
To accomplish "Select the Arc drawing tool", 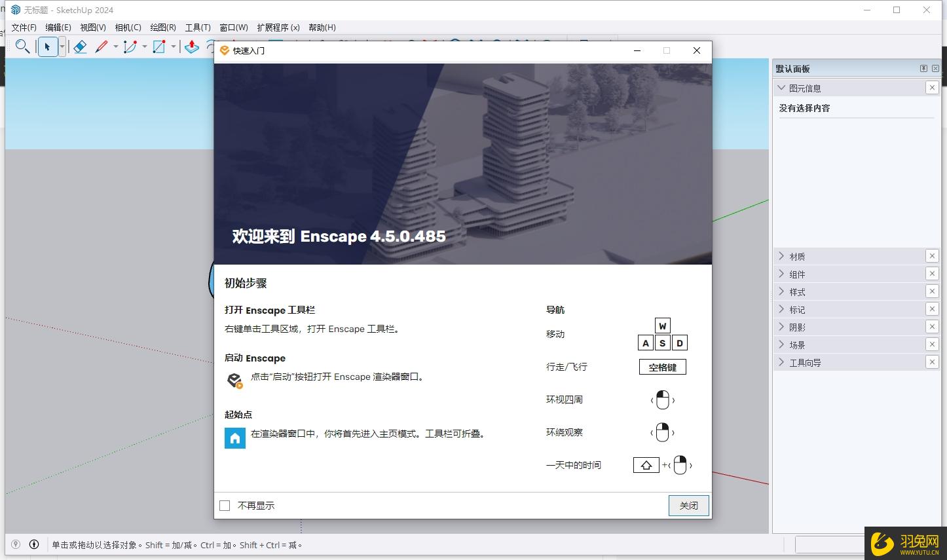I will pyautogui.click(x=130, y=47).
